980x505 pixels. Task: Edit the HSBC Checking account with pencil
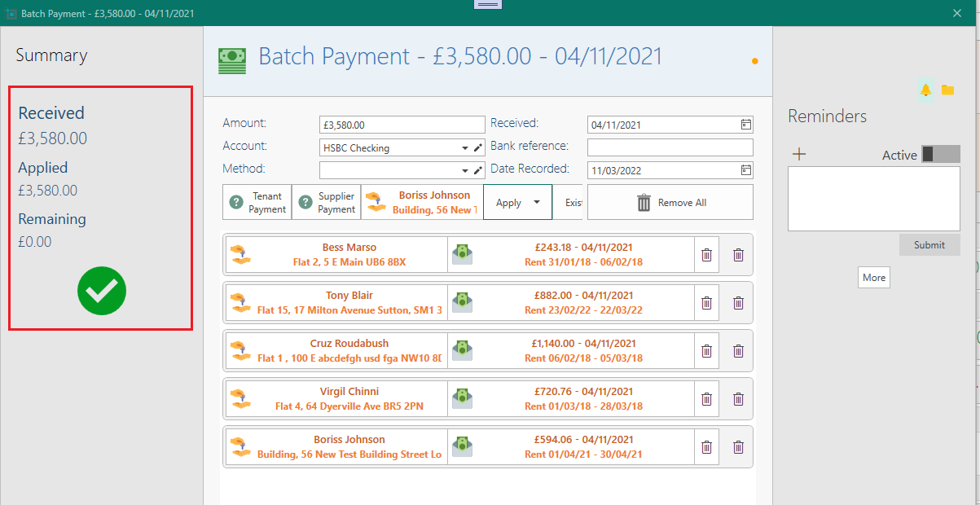coord(478,147)
